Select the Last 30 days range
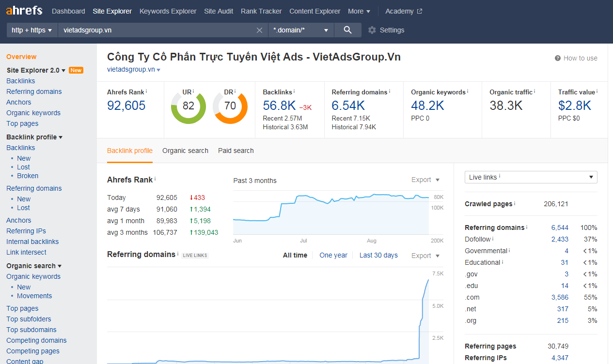Image resolution: width=613 pixels, height=364 pixels. pos(378,255)
